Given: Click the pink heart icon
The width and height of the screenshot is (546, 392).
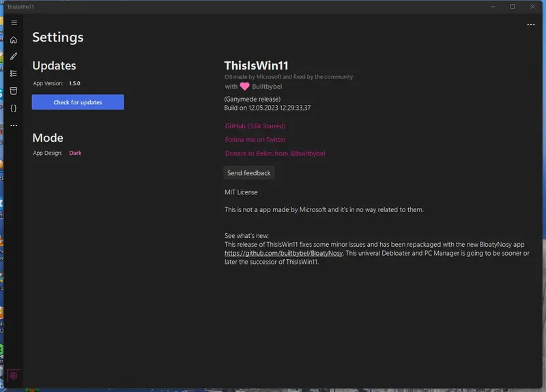Looking at the screenshot, I should [x=244, y=87].
